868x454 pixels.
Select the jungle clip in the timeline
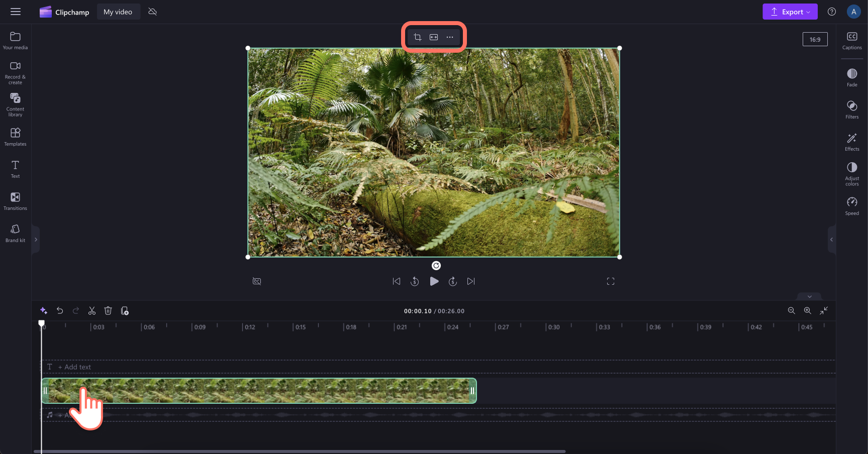259,390
